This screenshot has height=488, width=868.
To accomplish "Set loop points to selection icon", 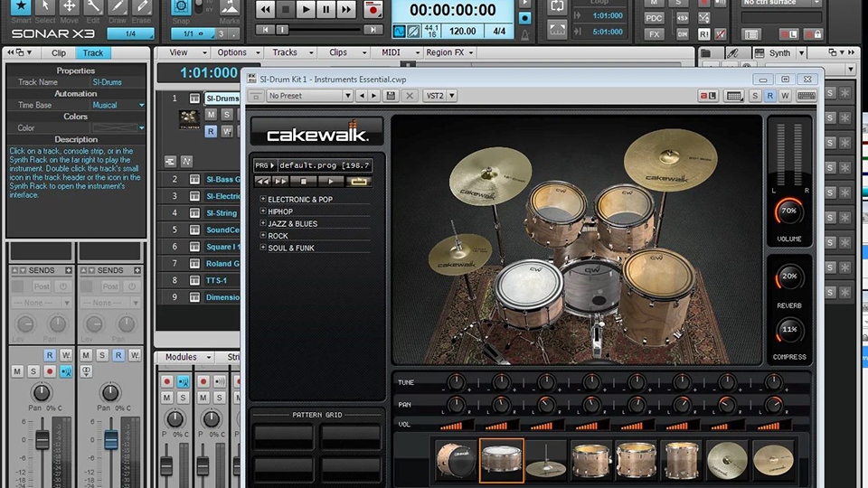I will point(557,30).
